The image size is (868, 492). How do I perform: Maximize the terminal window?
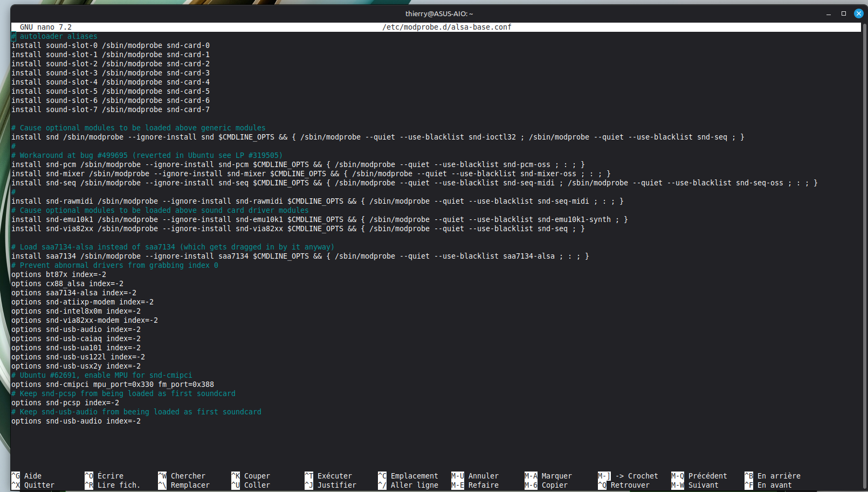coord(844,13)
